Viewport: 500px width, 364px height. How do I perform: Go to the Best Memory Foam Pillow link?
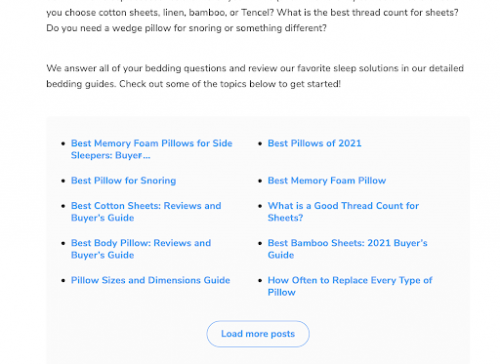click(x=327, y=181)
